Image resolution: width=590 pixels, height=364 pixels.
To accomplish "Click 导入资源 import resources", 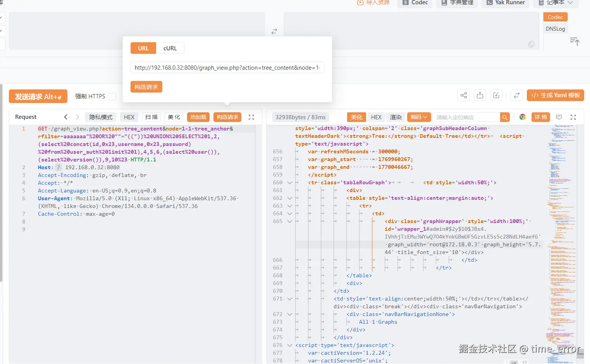I will [373, 3].
